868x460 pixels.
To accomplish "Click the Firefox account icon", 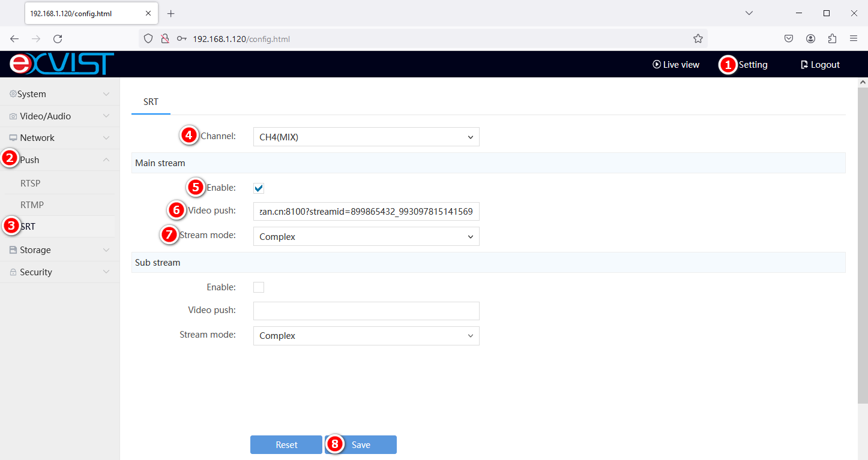I will 810,39.
